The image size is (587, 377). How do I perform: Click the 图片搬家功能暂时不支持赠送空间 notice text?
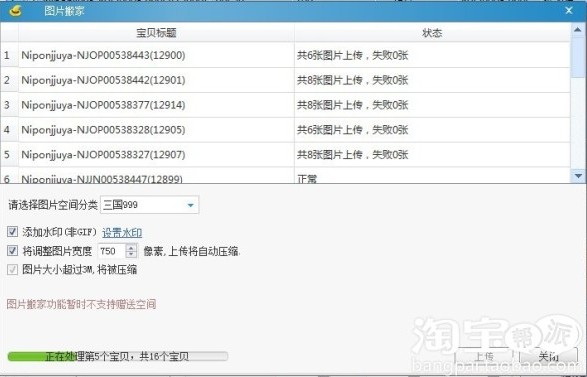pyautogui.click(x=81, y=304)
